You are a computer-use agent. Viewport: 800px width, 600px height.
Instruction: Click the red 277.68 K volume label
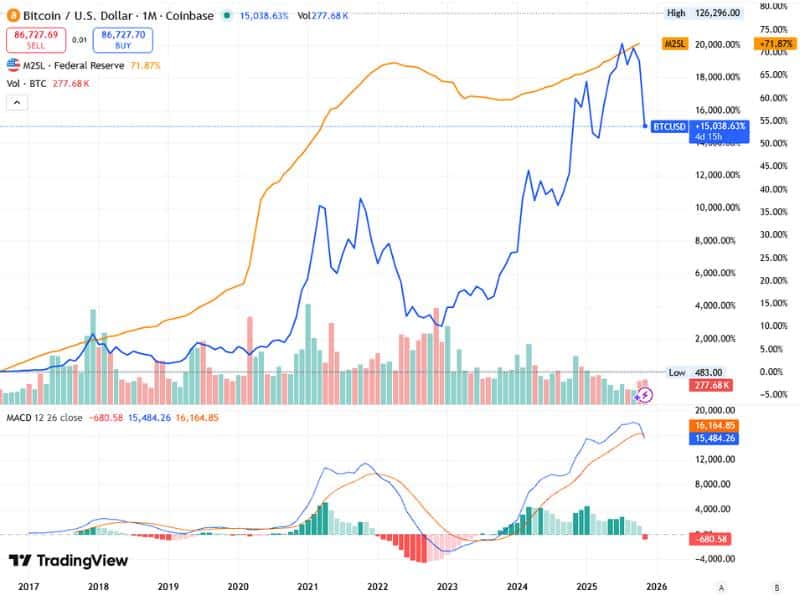pyautogui.click(x=711, y=384)
